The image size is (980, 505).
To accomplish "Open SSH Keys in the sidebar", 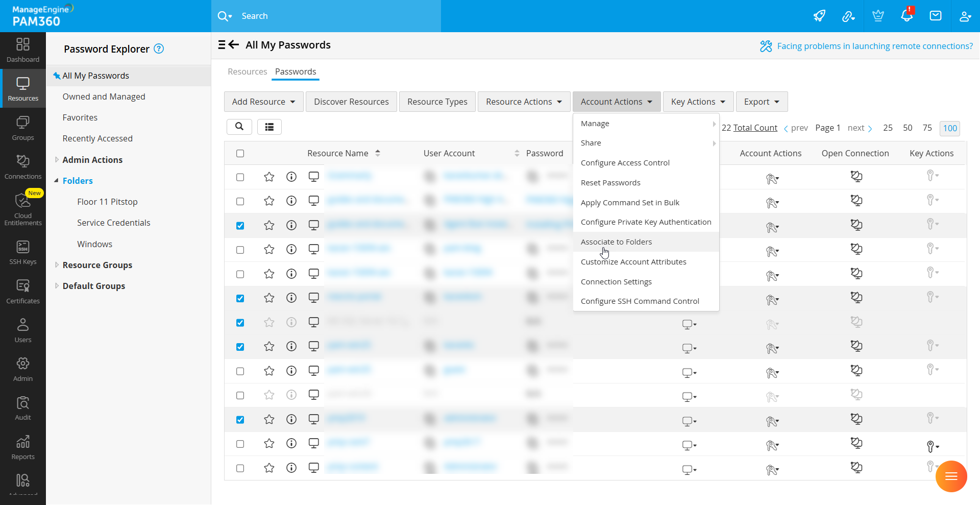I will (x=23, y=253).
